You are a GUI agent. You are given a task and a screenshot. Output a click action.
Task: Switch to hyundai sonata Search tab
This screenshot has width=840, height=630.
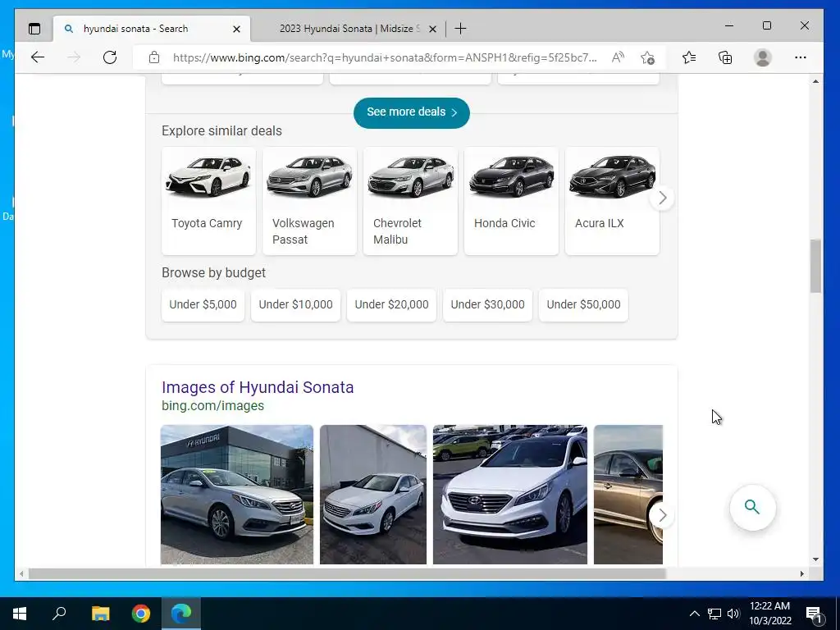click(x=152, y=29)
